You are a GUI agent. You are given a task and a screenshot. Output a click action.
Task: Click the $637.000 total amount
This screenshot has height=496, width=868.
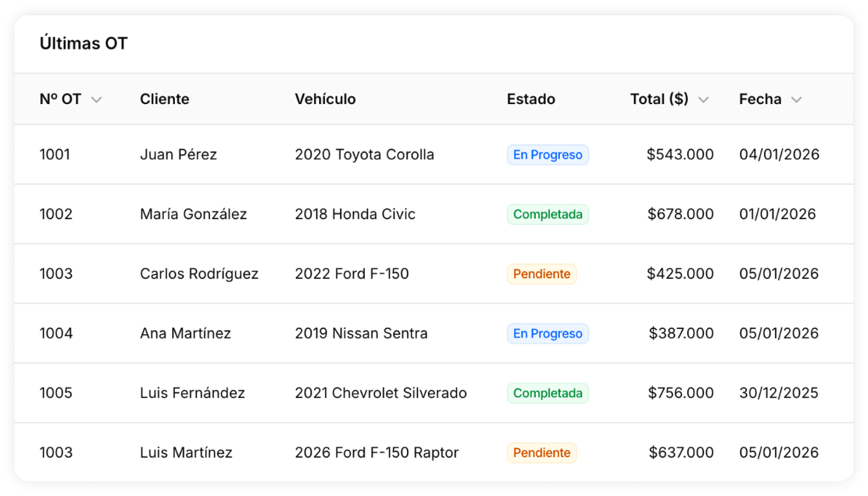(681, 453)
